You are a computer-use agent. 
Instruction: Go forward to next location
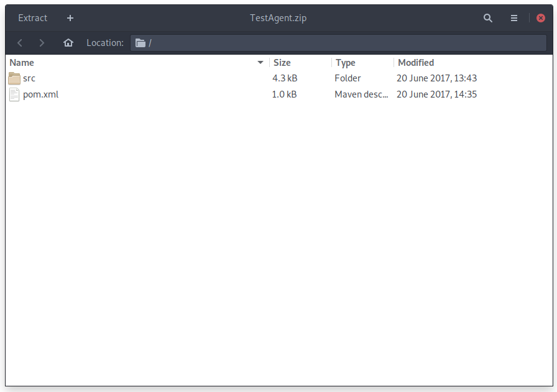[42, 43]
